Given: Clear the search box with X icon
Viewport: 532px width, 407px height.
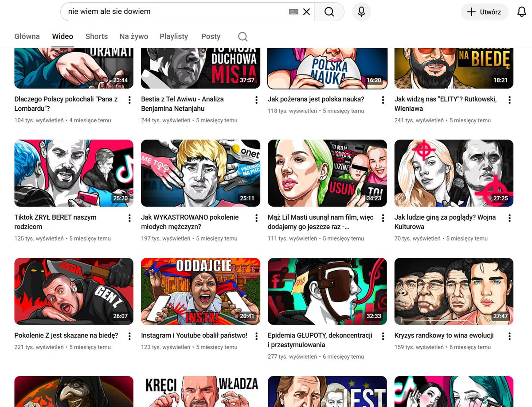Looking at the screenshot, I should (306, 12).
